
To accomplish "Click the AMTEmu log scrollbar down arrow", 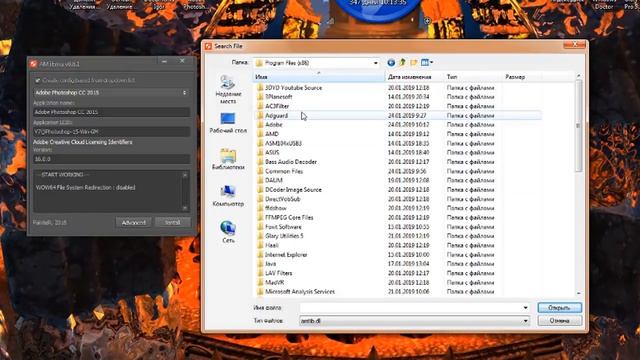I will [x=185, y=208].
